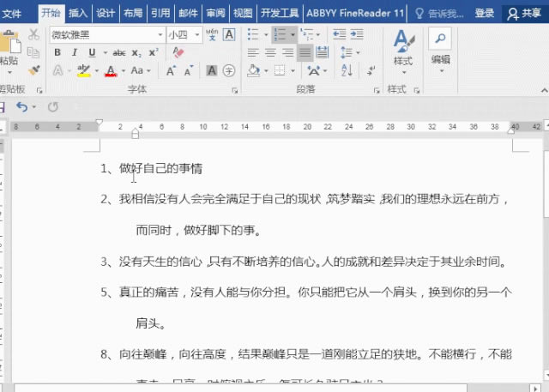The height and width of the screenshot is (392, 549).
Task: Click the Undo arrow
Action: 22,106
